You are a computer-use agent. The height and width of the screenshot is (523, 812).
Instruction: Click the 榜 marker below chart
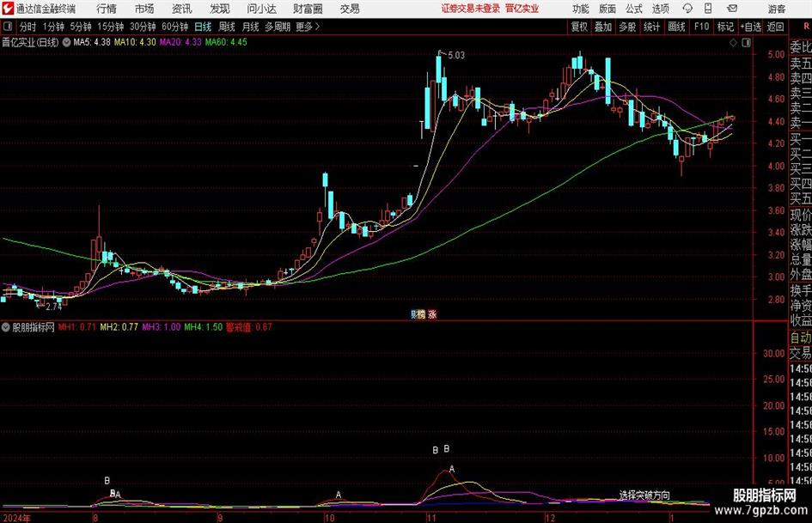422,314
